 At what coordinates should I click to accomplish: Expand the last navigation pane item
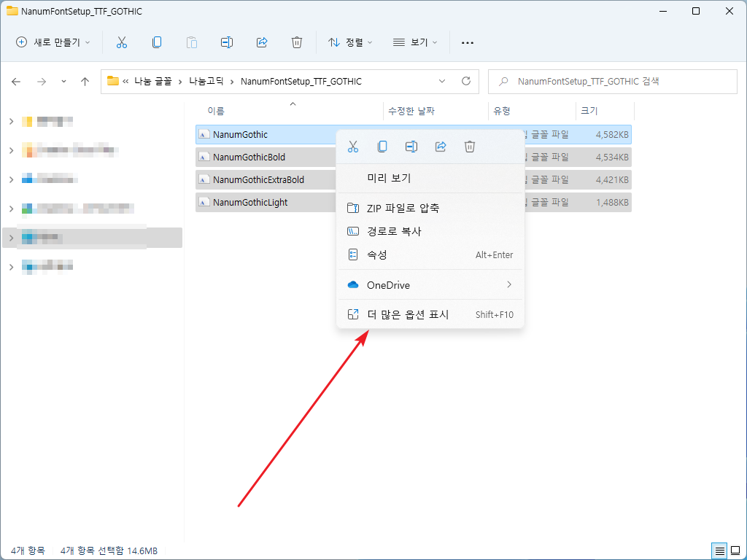click(x=12, y=267)
